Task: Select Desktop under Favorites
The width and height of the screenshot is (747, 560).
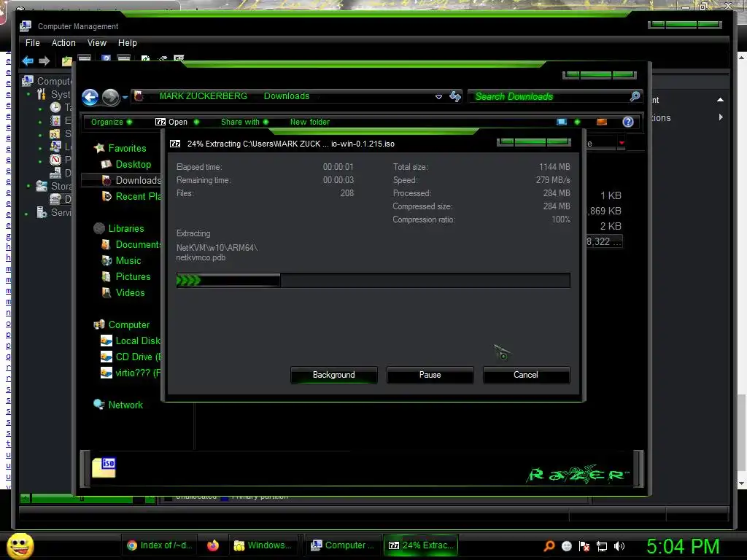Action: [x=127, y=164]
